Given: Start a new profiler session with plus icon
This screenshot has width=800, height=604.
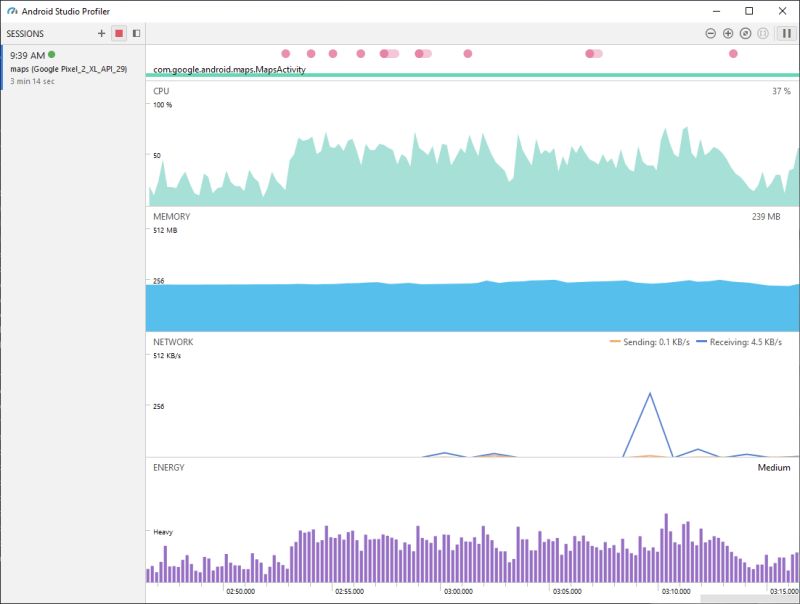Looking at the screenshot, I should (101, 33).
